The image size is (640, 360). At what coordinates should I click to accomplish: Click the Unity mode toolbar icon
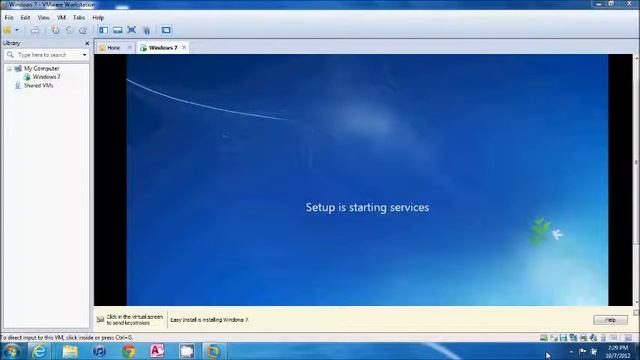pyautogui.click(x=147, y=30)
